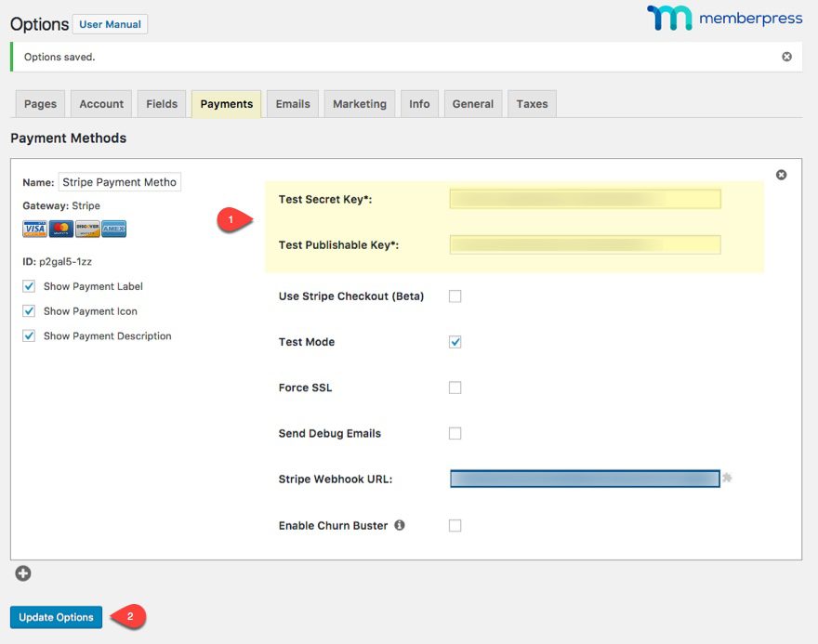Viewport: 818px width, 644px height.
Task: Click the gear icon beside Stripe Webhook URL
Action: 728,479
